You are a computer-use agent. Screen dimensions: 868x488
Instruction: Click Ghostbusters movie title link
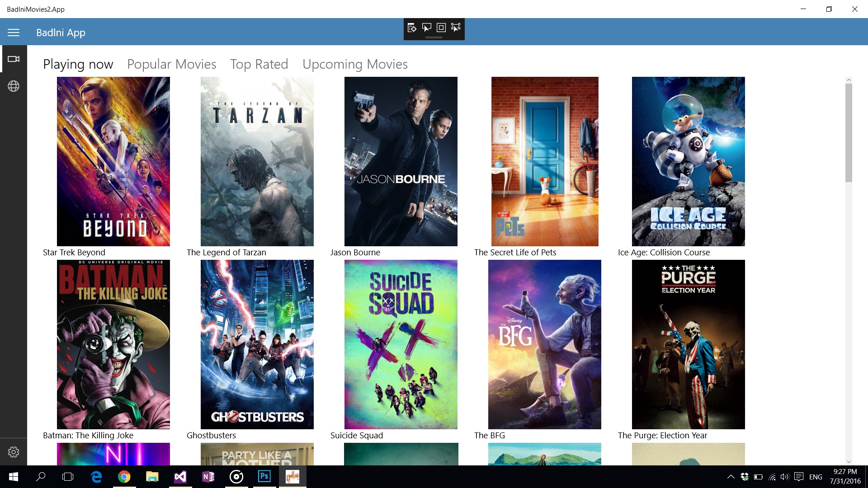click(211, 435)
